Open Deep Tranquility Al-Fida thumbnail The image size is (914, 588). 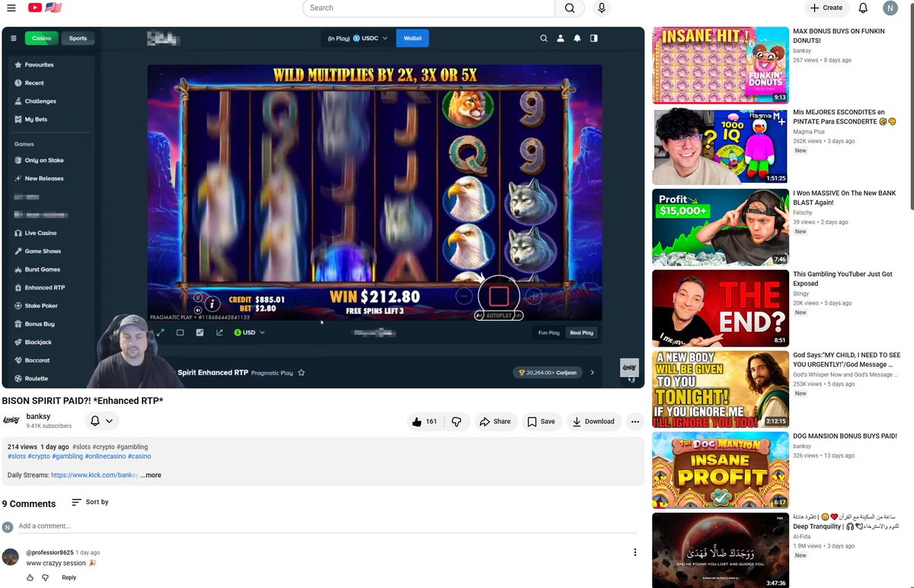(721, 550)
